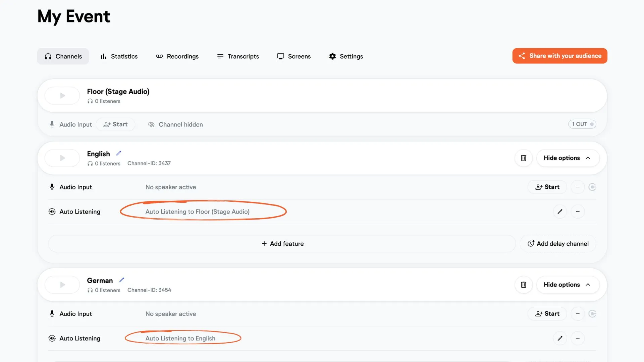Image resolution: width=644 pixels, height=362 pixels.
Task: Rename English channel with pencil icon
Action: [x=119, y=153]
